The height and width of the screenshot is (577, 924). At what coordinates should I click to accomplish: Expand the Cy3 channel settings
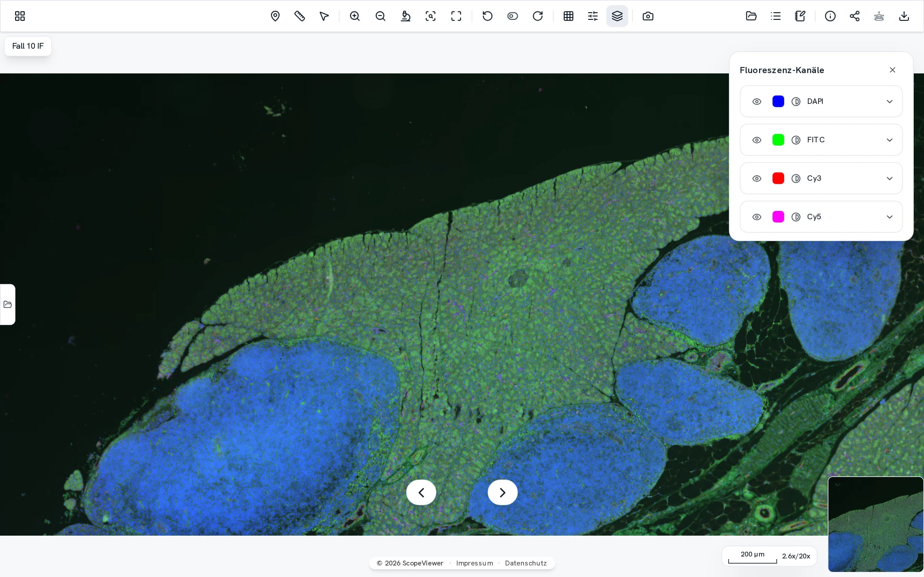tap(890, 179)
